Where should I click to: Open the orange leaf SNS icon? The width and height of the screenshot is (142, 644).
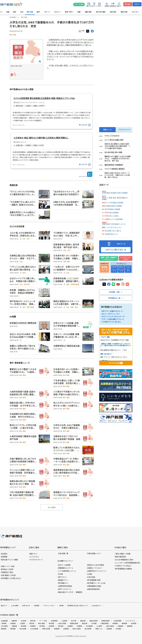(127, 284)
